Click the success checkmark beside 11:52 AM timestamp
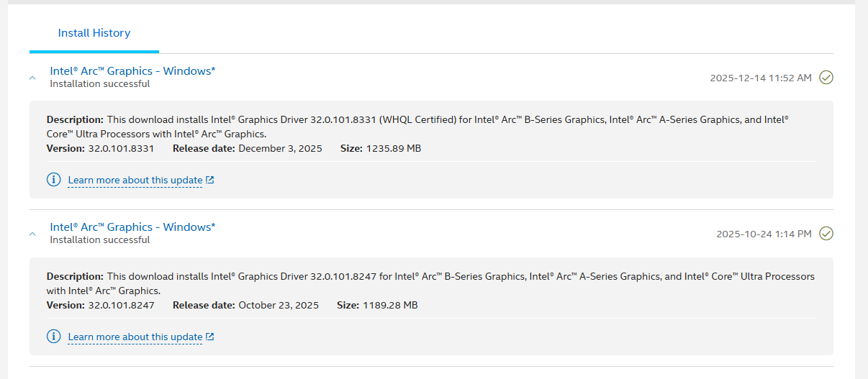 (x=826, y=78)
